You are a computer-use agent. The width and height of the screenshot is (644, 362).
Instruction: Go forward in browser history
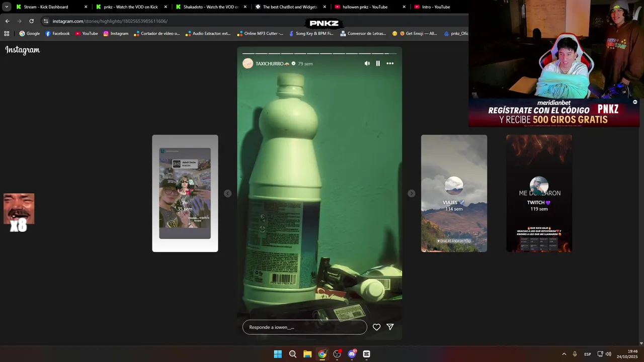19,21
